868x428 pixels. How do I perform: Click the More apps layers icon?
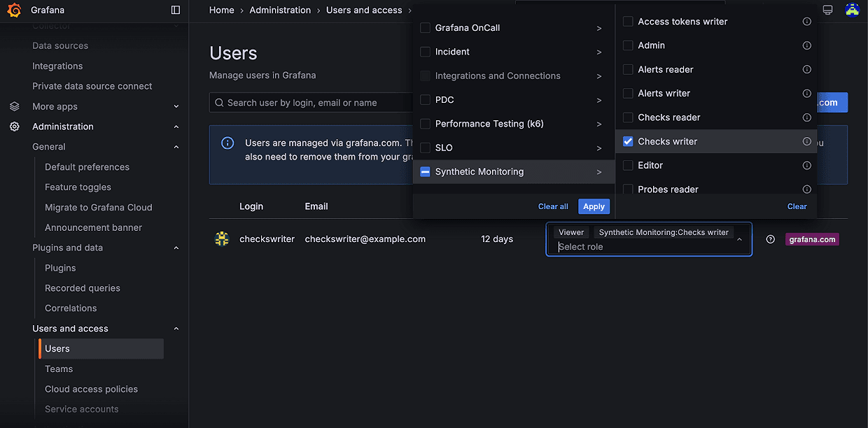[14, 106]
